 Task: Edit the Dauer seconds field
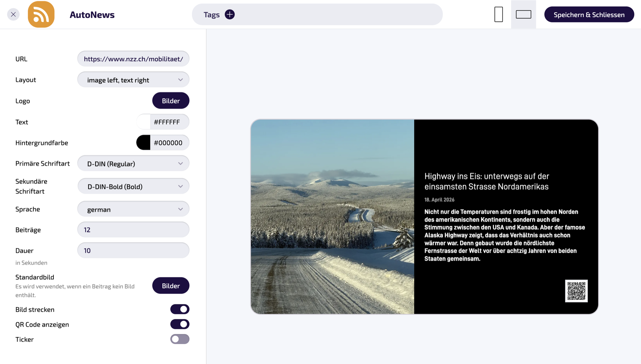tap(133, 250)
